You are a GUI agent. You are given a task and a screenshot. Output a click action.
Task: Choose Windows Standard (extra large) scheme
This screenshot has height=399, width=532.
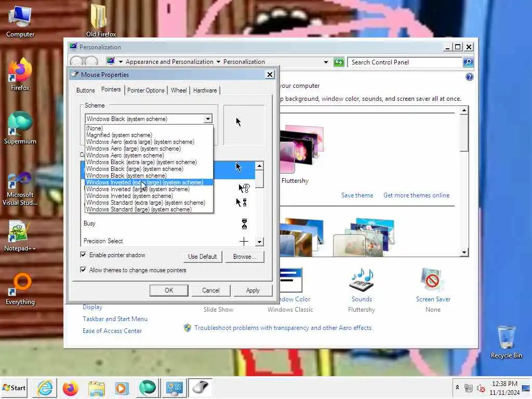149,203
